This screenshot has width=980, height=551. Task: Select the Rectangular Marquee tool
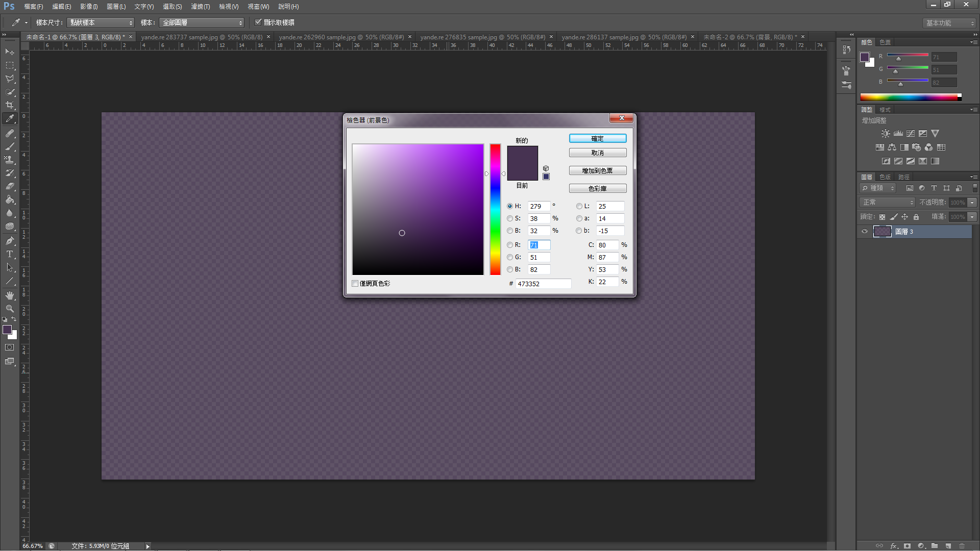point(10,65)
